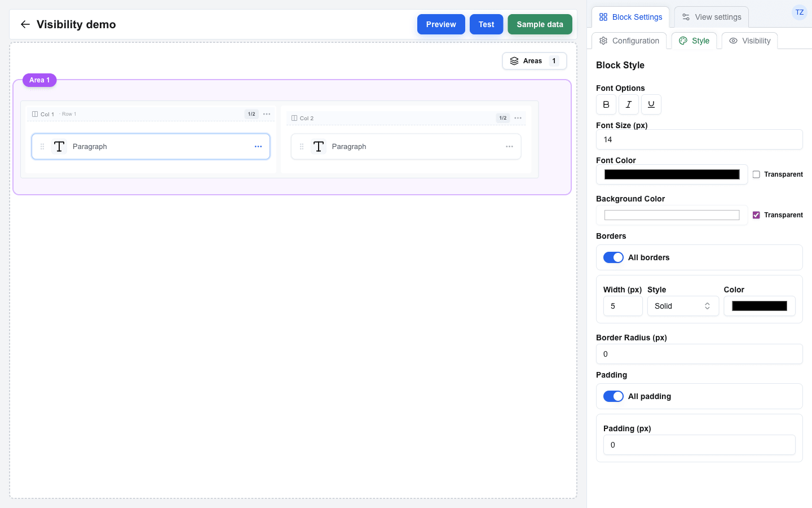This screenshot has width=812, height=508.
Task: Click the Sample data button
Action: point(540,24)
